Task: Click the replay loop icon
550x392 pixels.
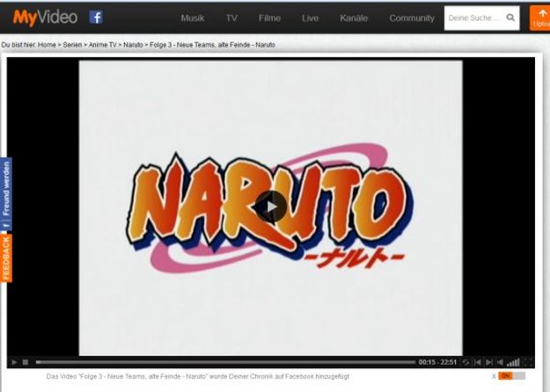Action: [466, 362]
